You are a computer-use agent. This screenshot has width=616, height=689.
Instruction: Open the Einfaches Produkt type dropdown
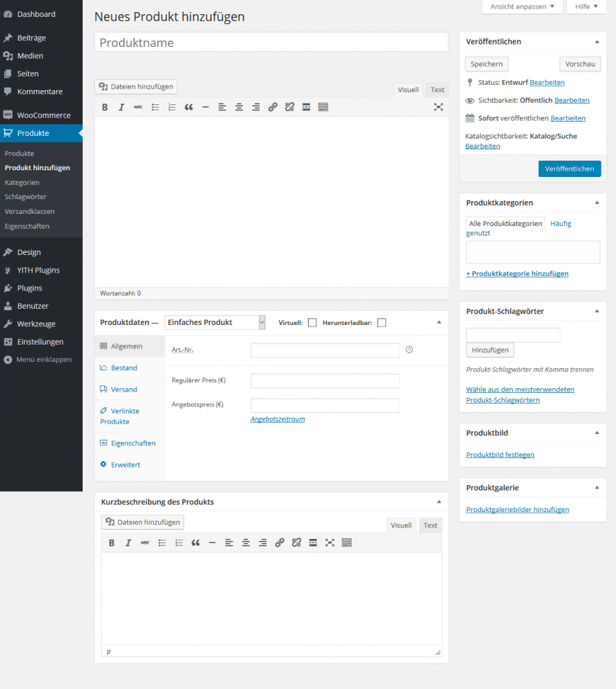coord(215,322)
